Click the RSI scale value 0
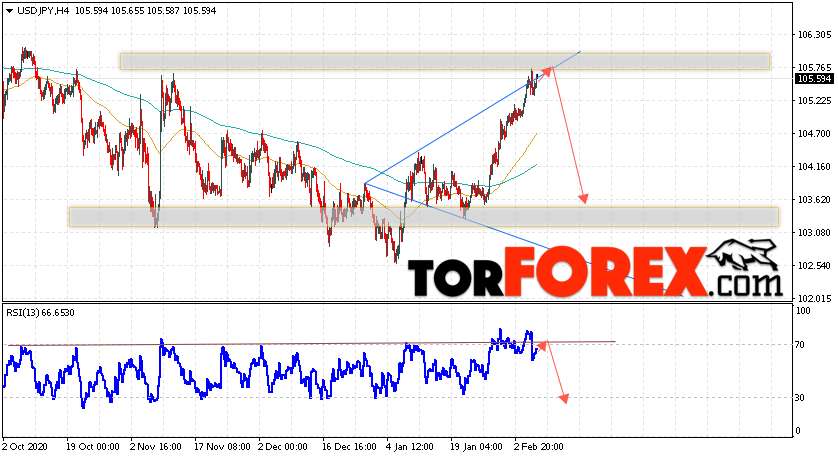This screenshot has height=458, width=838. pos(798,431)
